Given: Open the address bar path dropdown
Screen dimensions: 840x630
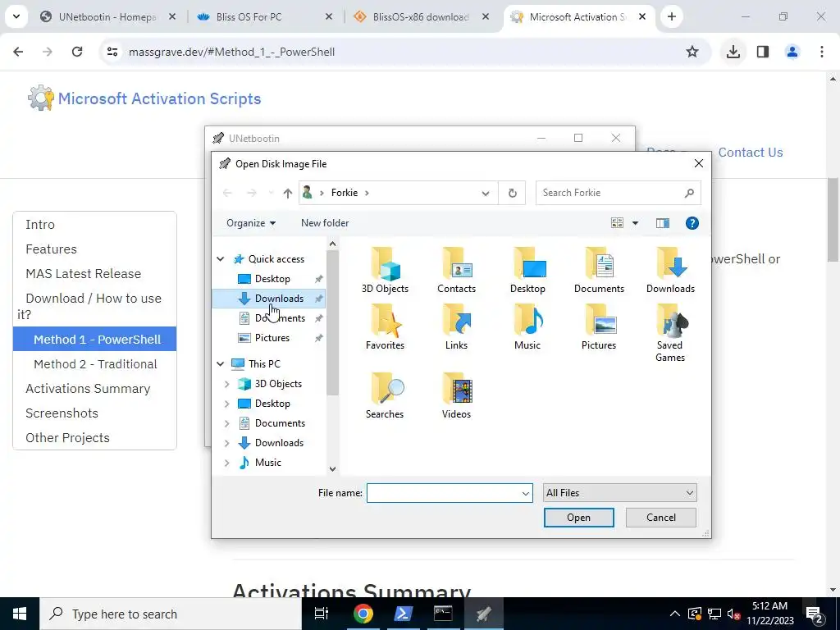Looking at the screenshot, I should [x=486, y=194].
